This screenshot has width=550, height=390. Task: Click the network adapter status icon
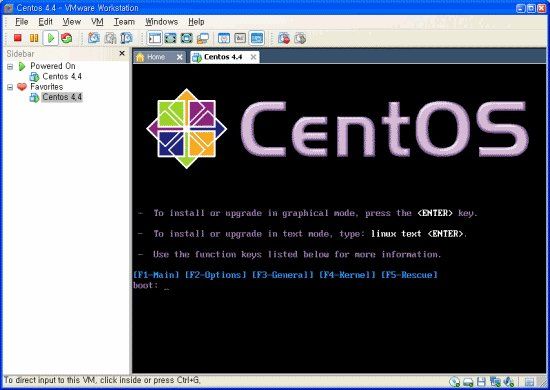click(495, 382)
